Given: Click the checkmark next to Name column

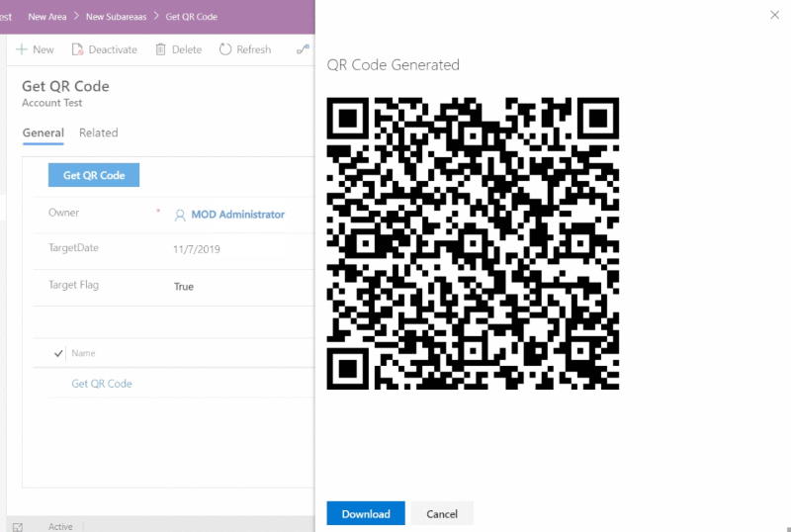Looking at the screenshot, I should (x=58, y=353).
